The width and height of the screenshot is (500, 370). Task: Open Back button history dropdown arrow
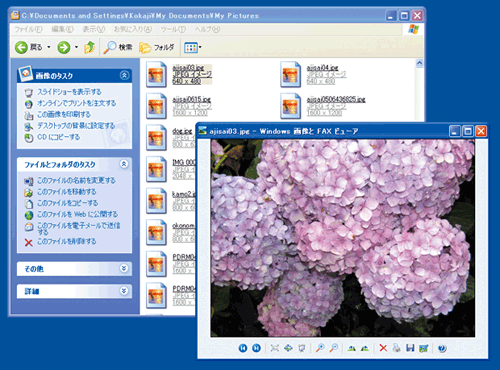coord(49,47)
